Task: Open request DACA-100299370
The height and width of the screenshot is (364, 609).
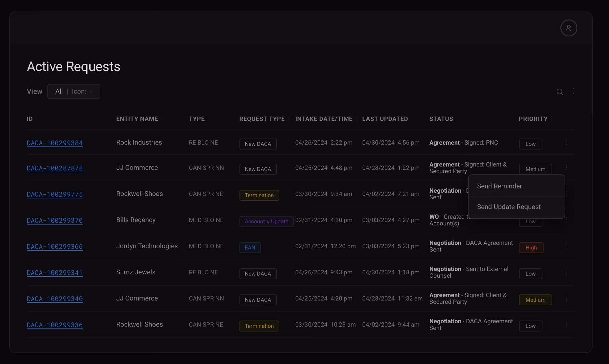Action: (55, 220)
